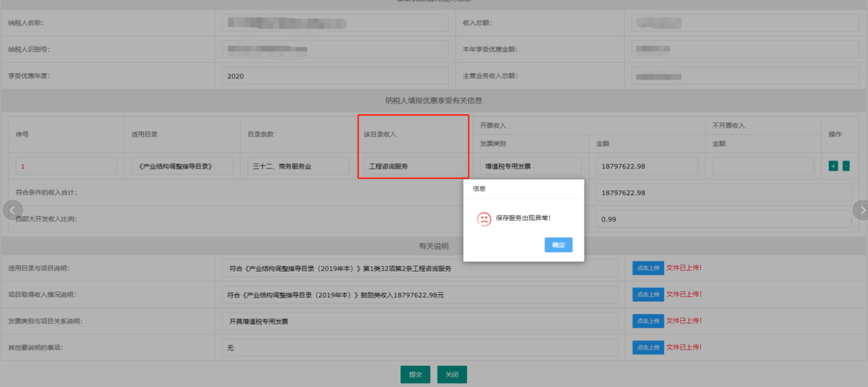Open the 增值税专用发票 invoice type field

coord(531,166)
